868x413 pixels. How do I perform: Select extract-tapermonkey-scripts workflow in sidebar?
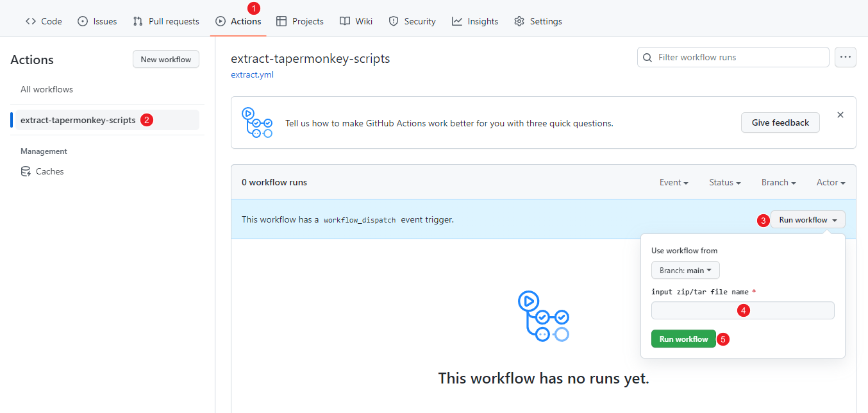click(x=108, y=120)
